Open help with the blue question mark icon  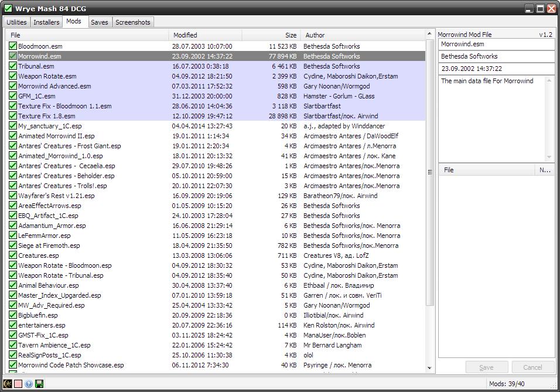[x=29, y=384]
